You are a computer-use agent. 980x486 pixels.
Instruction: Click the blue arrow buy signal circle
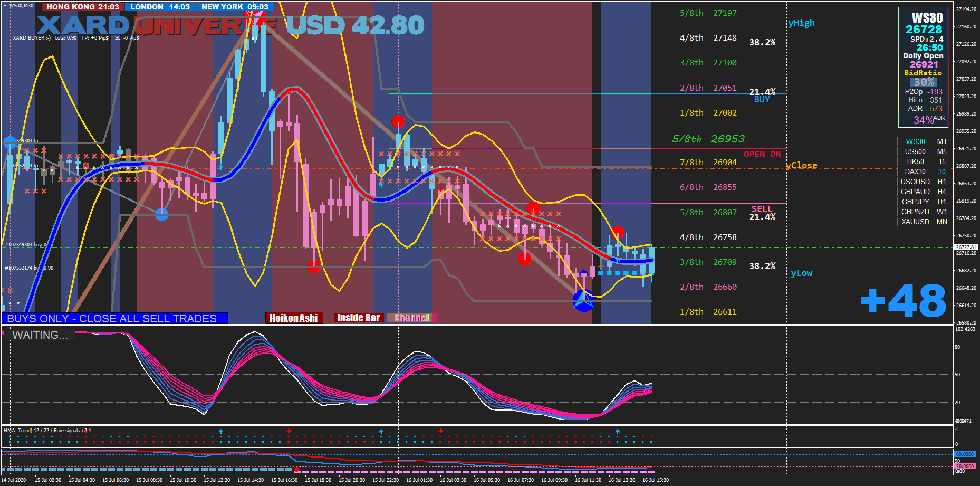583,301
